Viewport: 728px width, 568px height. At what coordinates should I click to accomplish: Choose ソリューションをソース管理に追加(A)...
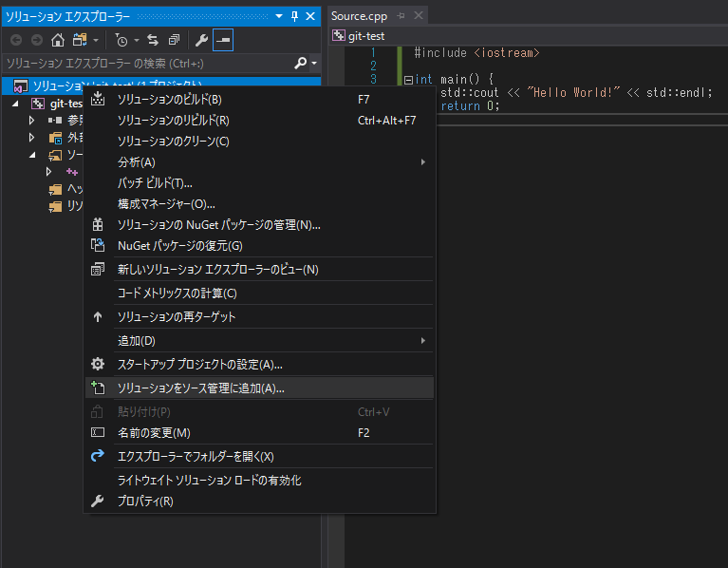(x=259, y=388)
